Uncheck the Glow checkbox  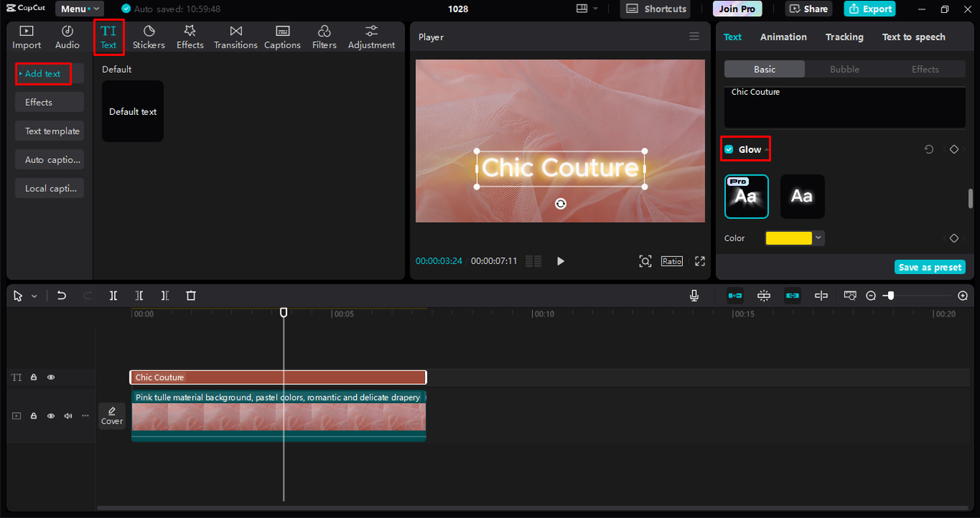729,149
